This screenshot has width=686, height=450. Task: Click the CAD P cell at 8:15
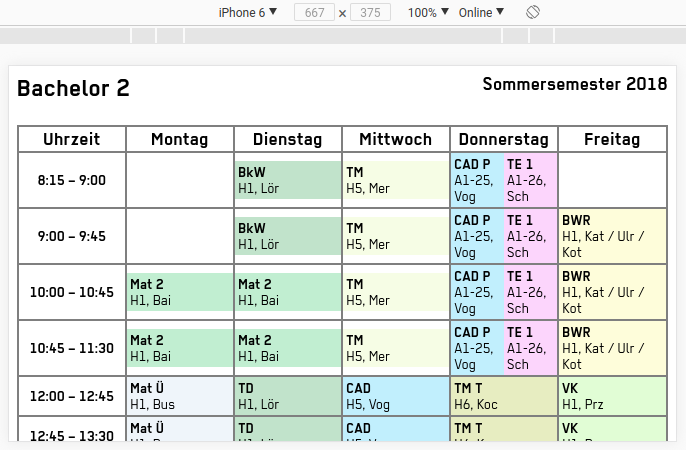point(475,180)
